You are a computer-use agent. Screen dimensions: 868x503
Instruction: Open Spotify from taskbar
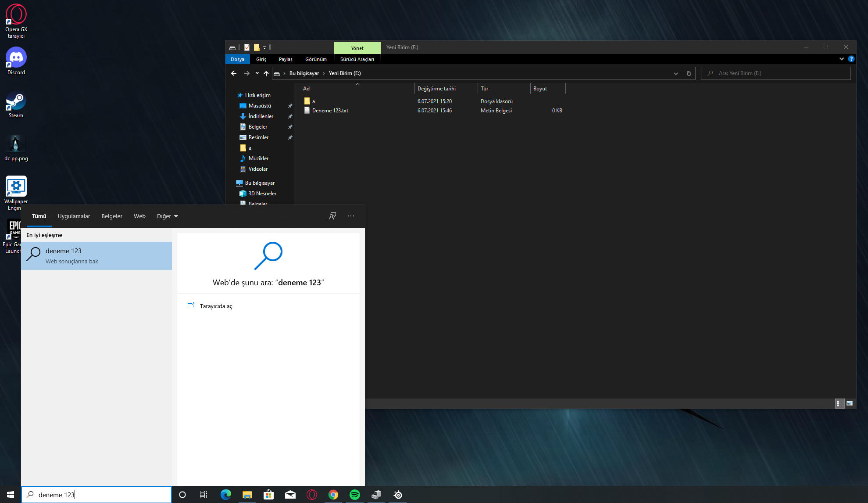[x=355, y=495]
